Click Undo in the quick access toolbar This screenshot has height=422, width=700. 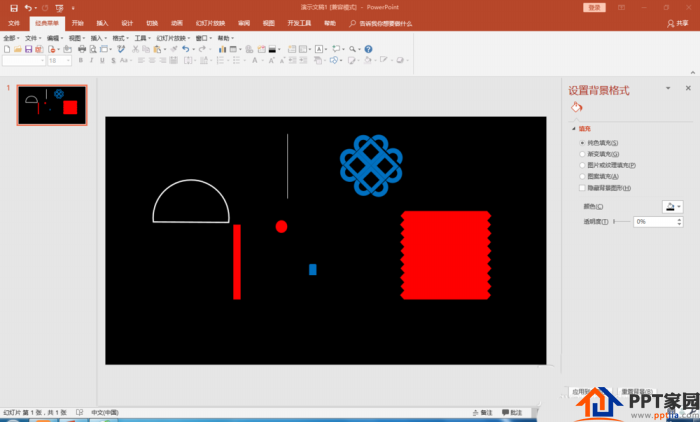28,8
